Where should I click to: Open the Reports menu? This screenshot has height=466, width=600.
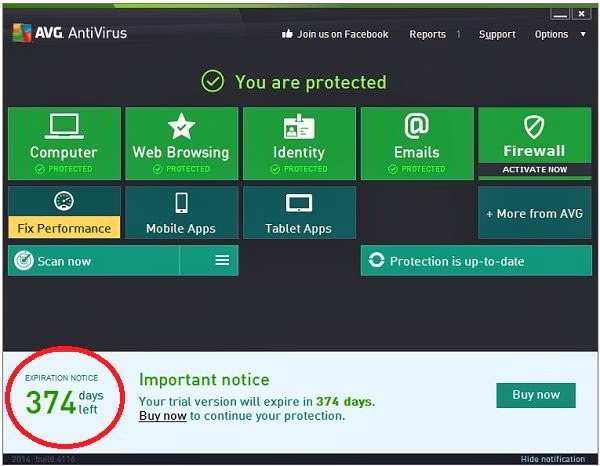(x=427, y=34)
